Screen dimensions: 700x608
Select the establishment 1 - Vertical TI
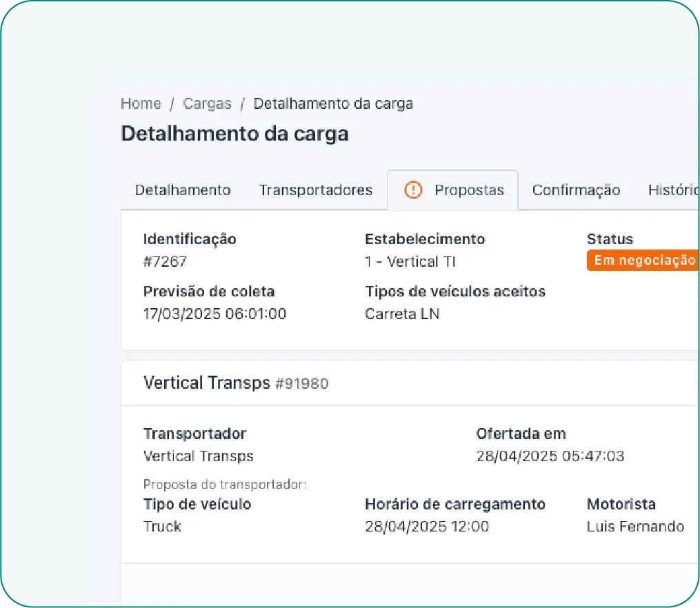pos(408,261)
